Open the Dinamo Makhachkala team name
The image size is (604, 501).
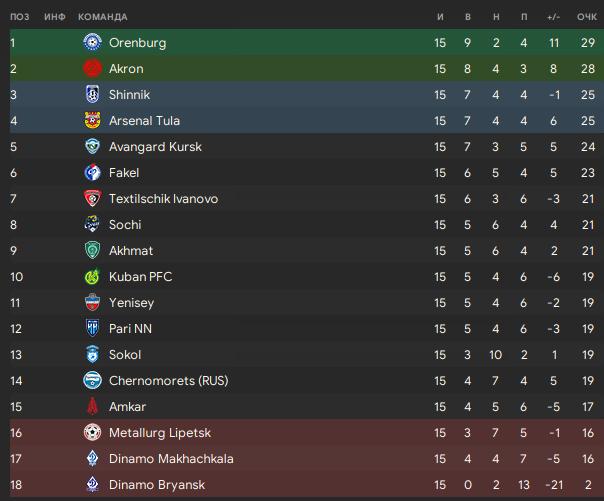[x=171, y=459]
